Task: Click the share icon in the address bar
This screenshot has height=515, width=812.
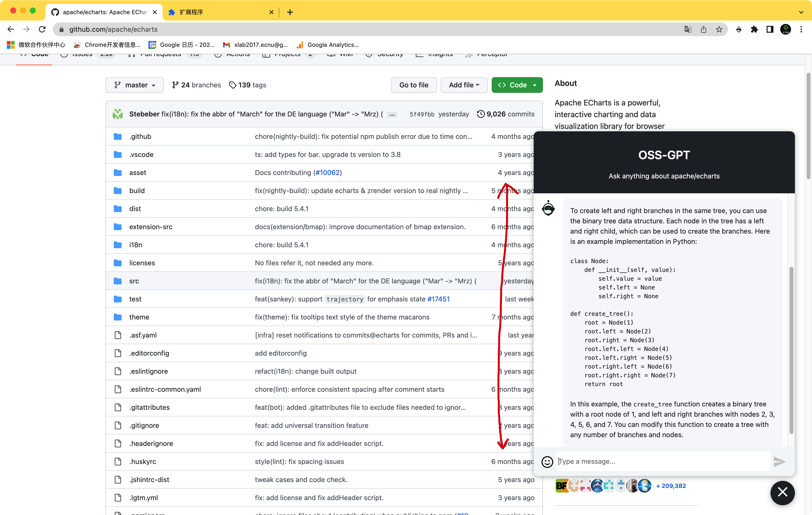Action: click(x=703, y=29)
